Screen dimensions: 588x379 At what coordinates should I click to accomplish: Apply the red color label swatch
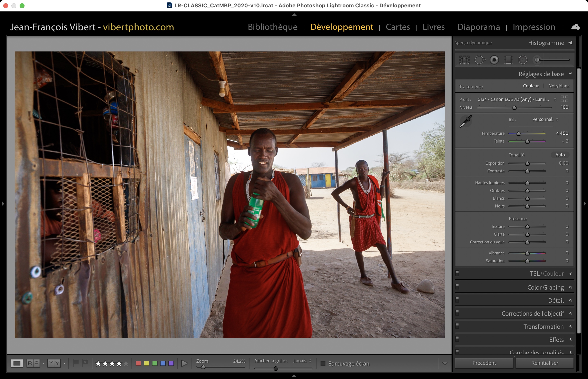point(138,363)
